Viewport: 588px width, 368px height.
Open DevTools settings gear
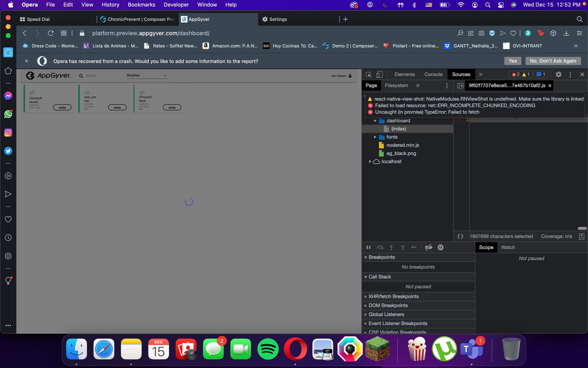coord(558,74)
